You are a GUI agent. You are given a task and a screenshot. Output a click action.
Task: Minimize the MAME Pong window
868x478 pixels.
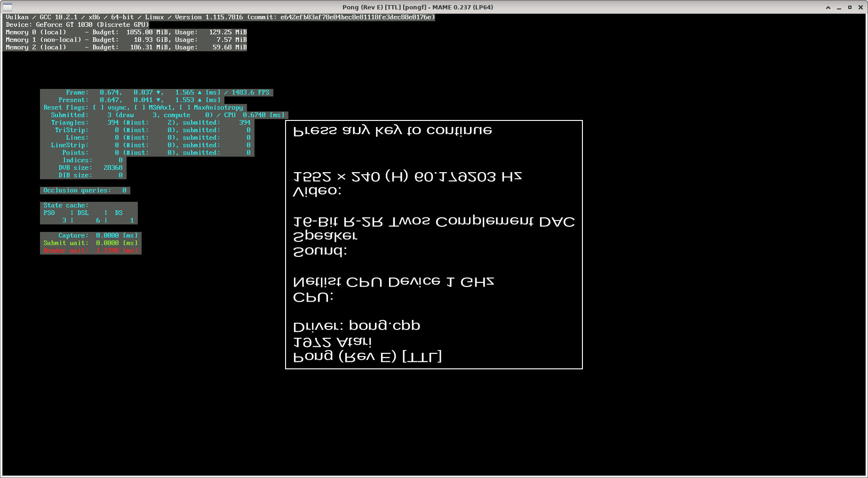click(x=839, y=7)
